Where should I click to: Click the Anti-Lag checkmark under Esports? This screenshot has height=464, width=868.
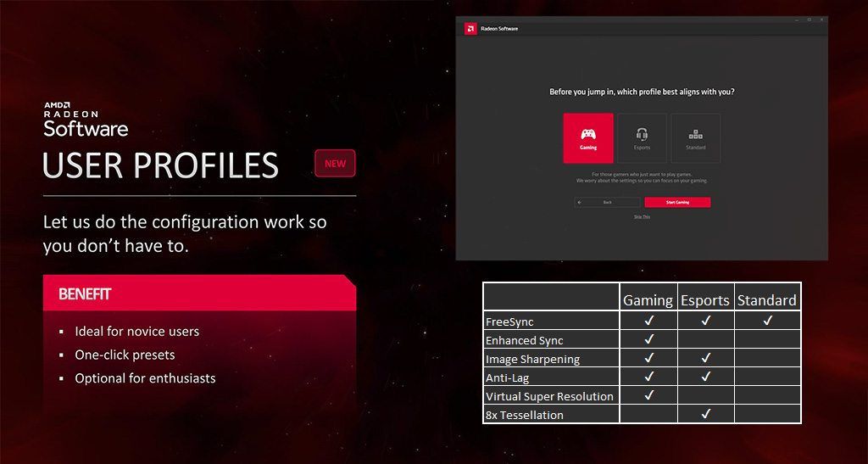point(705,377)
